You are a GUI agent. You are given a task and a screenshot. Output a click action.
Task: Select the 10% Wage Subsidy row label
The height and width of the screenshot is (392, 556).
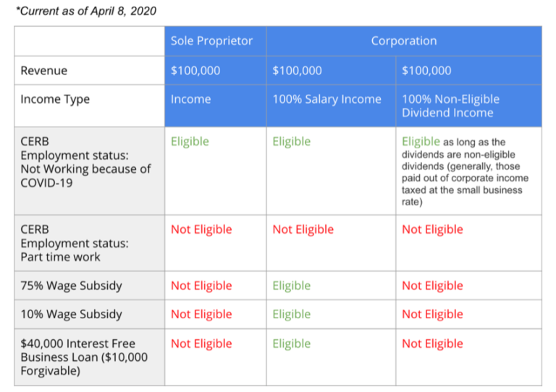pos(71,314)
